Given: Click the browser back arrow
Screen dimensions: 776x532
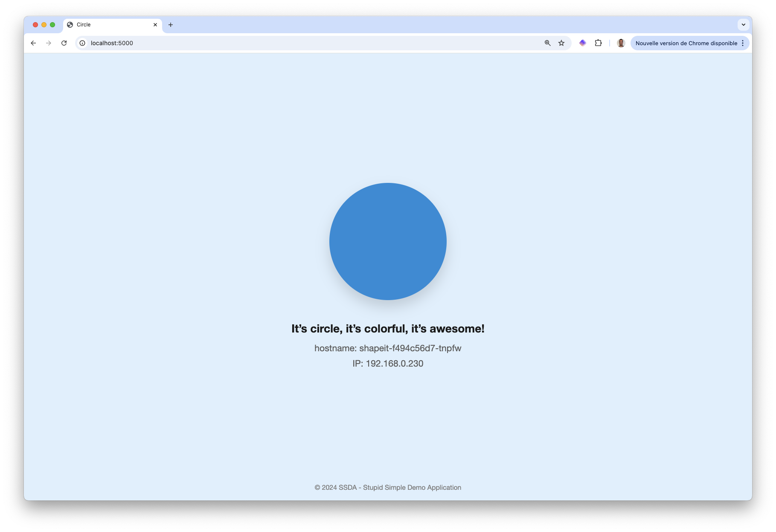Looking at the screenshot, I should (33, 43).
